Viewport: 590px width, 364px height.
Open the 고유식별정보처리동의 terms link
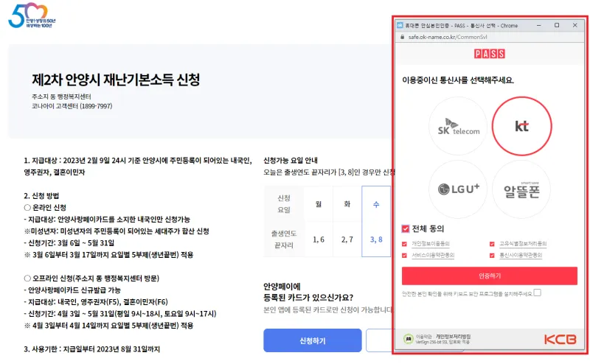(x=523, y=244)
